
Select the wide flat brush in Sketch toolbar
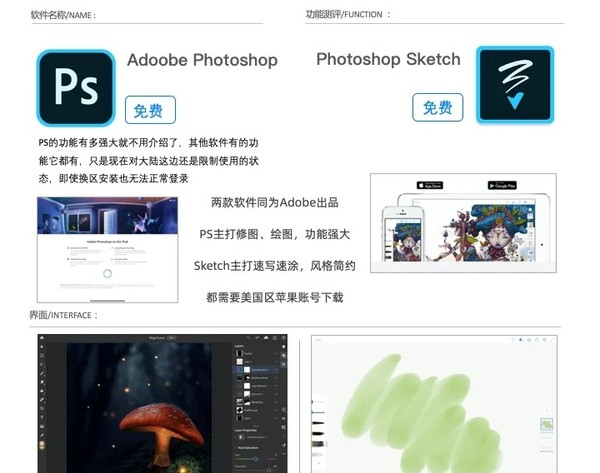(x=318, y=444)
